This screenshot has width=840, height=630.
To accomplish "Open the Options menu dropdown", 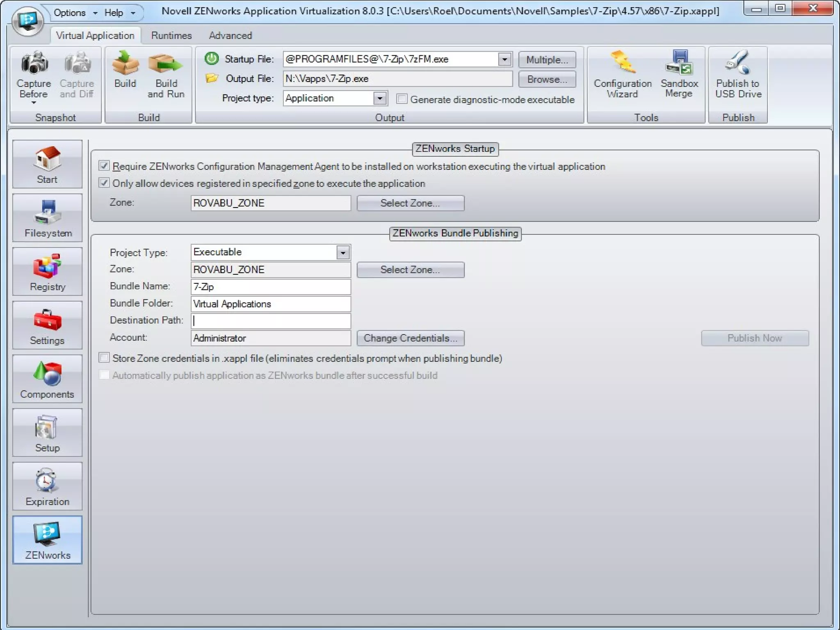I will [x=75, y=13].
